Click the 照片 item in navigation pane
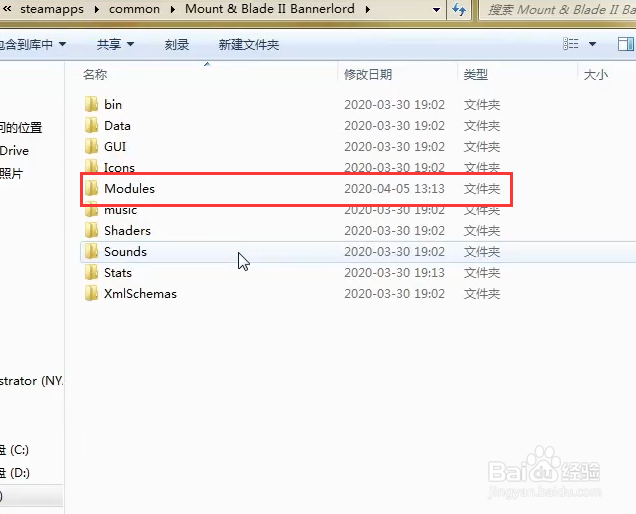The height and width of the screenshot is (514, 636). click(x=11, y=174)
